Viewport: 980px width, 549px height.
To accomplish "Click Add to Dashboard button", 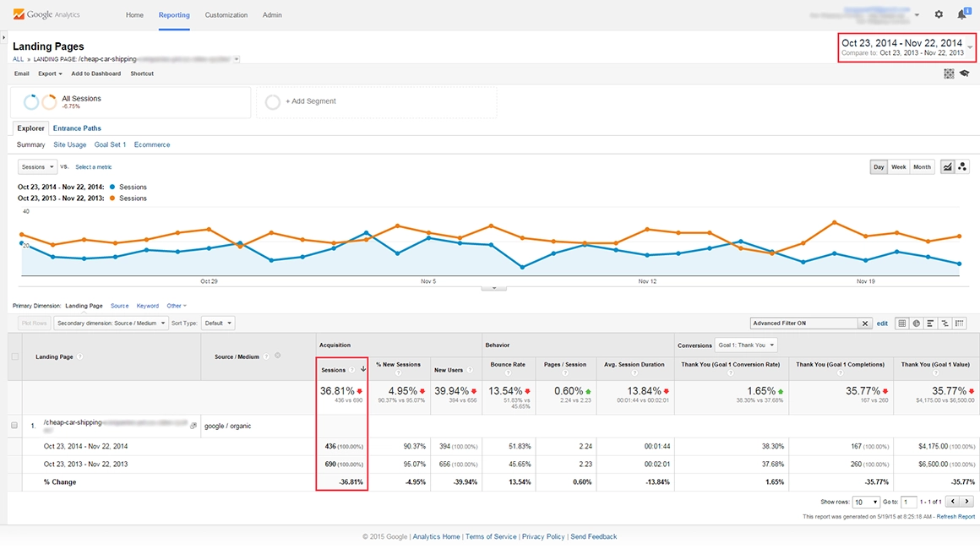I will pyautogui.click(x=95, y=73).
